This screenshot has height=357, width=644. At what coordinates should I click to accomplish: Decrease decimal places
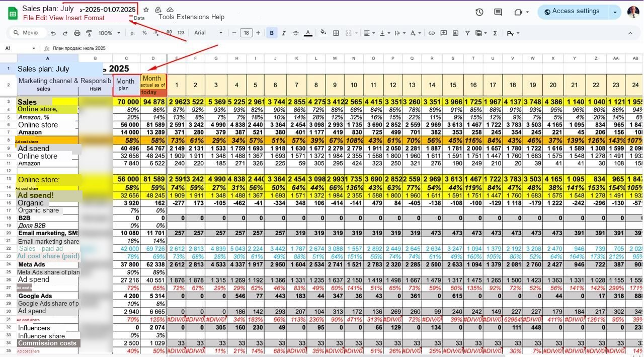[156, 33]
